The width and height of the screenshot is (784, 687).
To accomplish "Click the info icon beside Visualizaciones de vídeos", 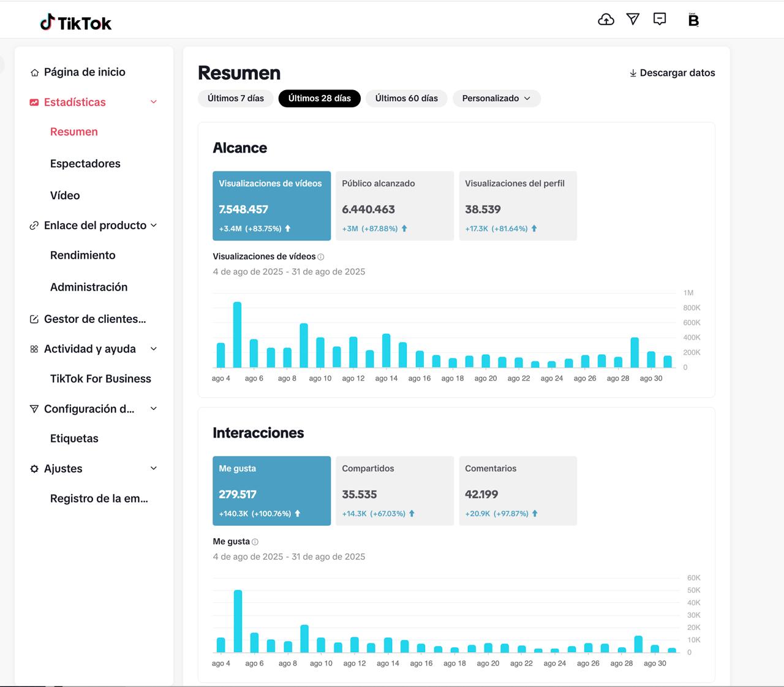I will click(x=321, y=257).
